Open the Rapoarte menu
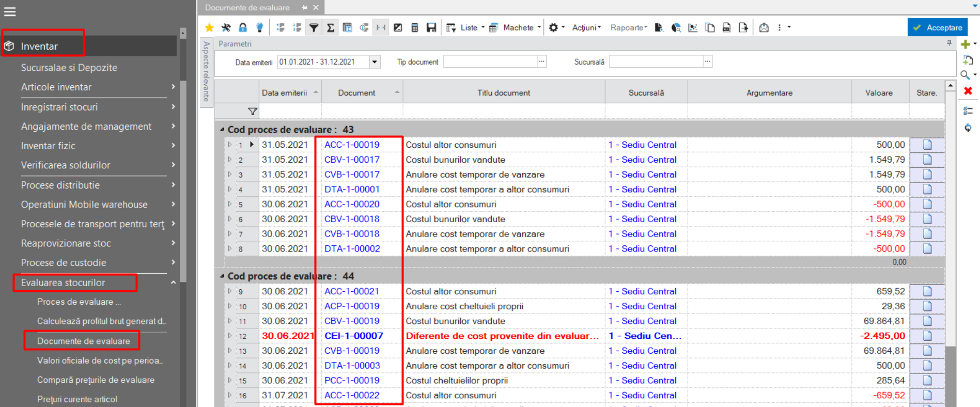Screen dimensions: 980x407 629,27
